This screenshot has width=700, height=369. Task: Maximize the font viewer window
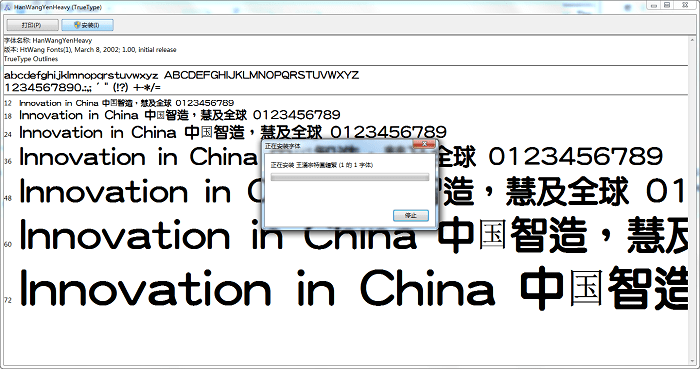coord(667,5)
